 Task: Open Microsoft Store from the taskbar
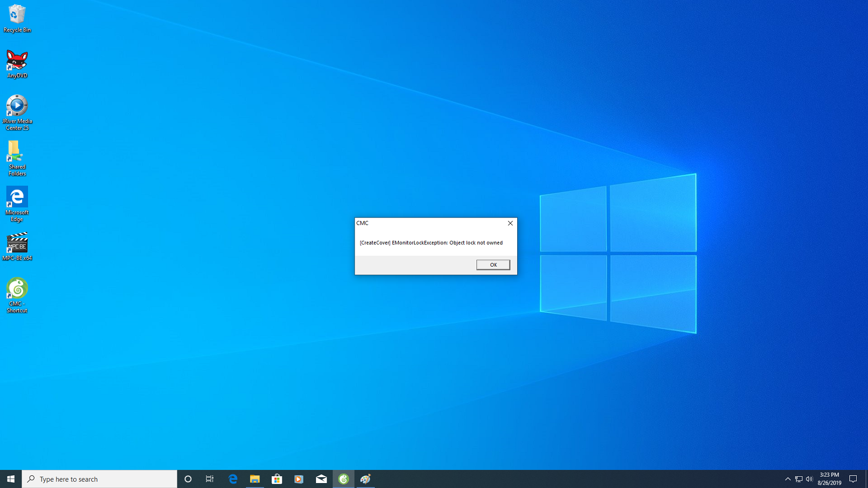(277, 479)
